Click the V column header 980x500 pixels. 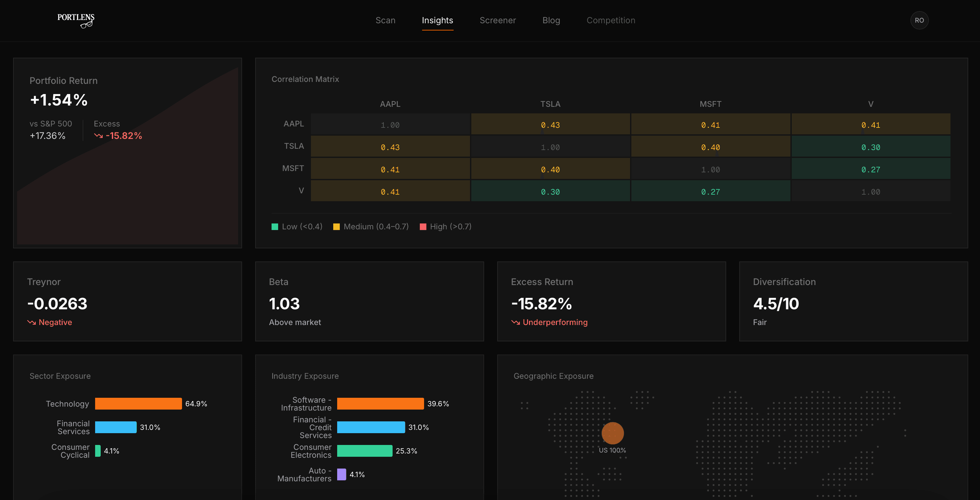871,104
